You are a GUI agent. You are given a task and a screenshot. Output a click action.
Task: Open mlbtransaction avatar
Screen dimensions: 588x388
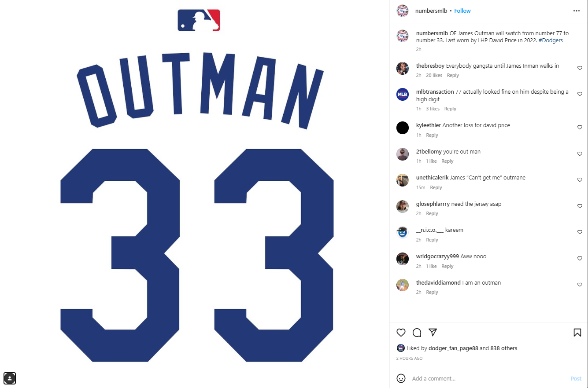(x=403, y=94)
